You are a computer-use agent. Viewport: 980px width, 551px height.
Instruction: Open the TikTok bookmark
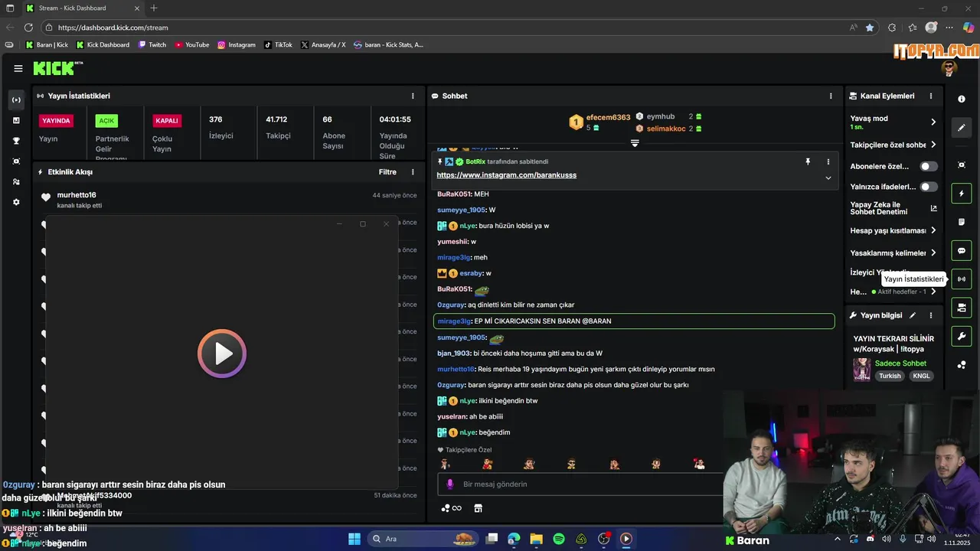(x=278, y=44)
